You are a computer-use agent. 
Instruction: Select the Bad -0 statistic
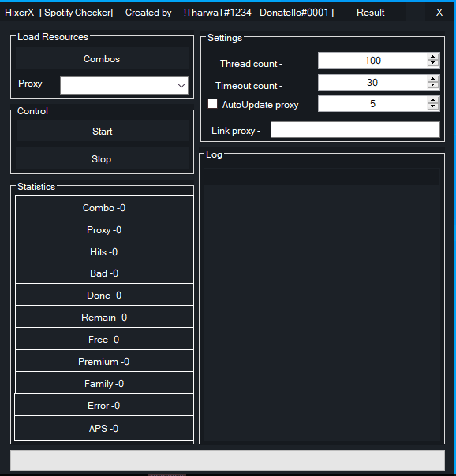coord(104,273)
